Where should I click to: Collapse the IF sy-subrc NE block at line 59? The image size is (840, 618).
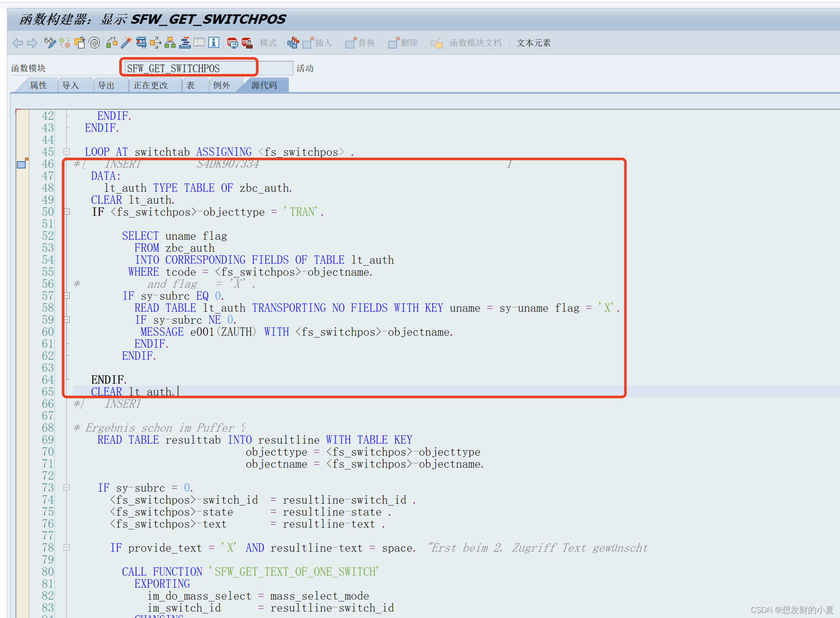click(x=67, y=320)
